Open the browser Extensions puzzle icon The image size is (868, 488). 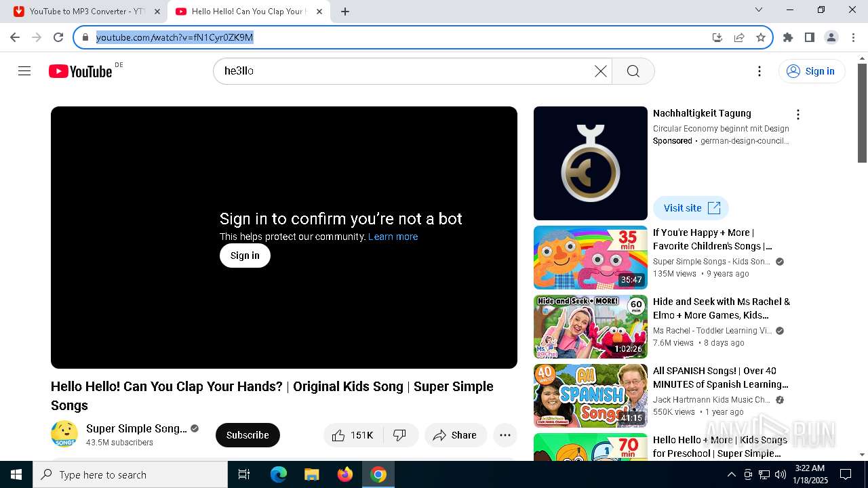coord(788,37)
